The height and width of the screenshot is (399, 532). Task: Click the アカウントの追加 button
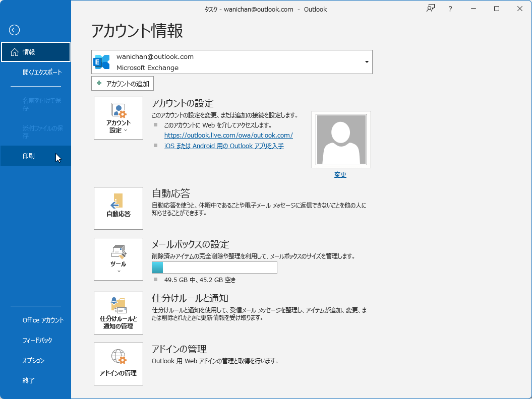click(123, 84)
